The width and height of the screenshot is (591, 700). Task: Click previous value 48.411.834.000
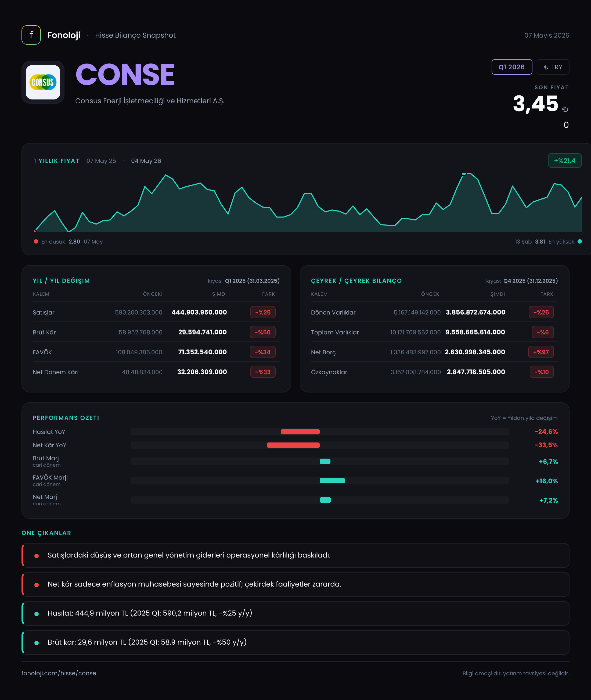[142, 372]
